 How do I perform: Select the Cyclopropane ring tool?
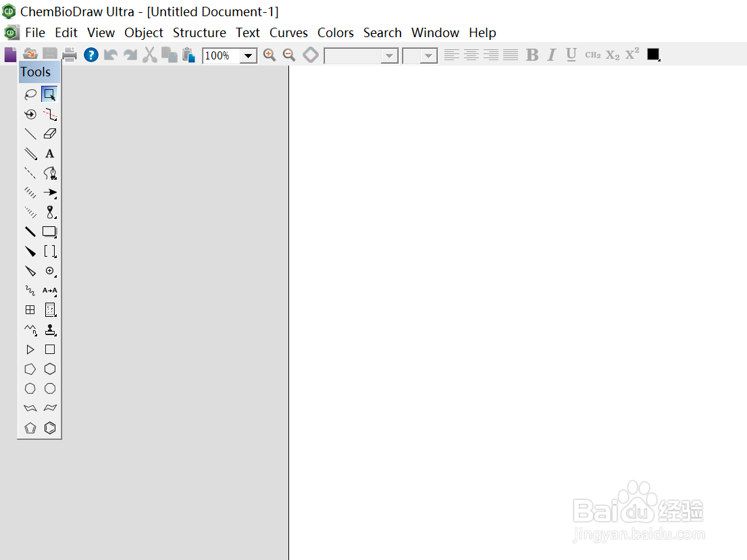(30, 349)
